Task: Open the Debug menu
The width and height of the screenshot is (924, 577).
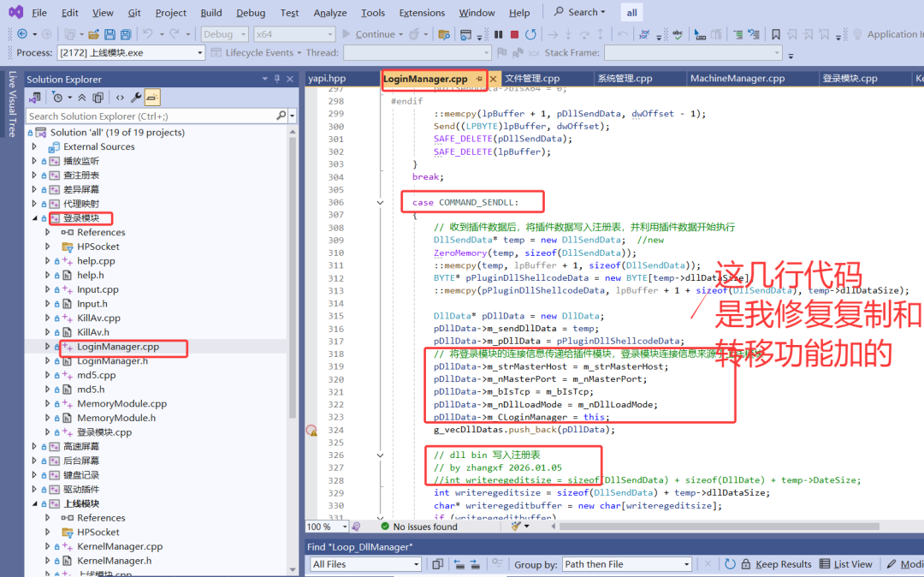Action: point(251,12)
